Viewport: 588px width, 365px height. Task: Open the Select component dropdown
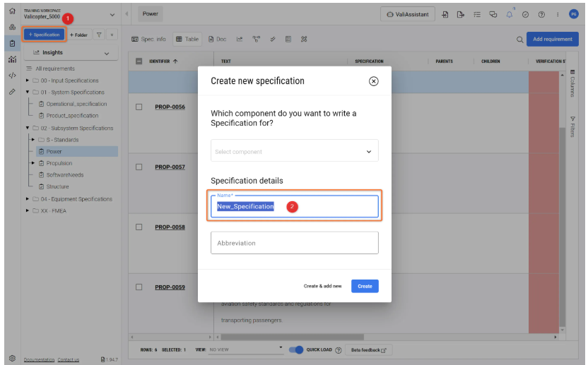pyautogui.click(x=294, y=151)
